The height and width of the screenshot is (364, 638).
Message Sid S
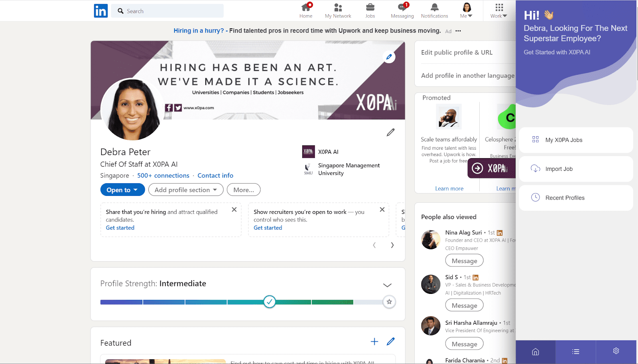click(465, 305)
